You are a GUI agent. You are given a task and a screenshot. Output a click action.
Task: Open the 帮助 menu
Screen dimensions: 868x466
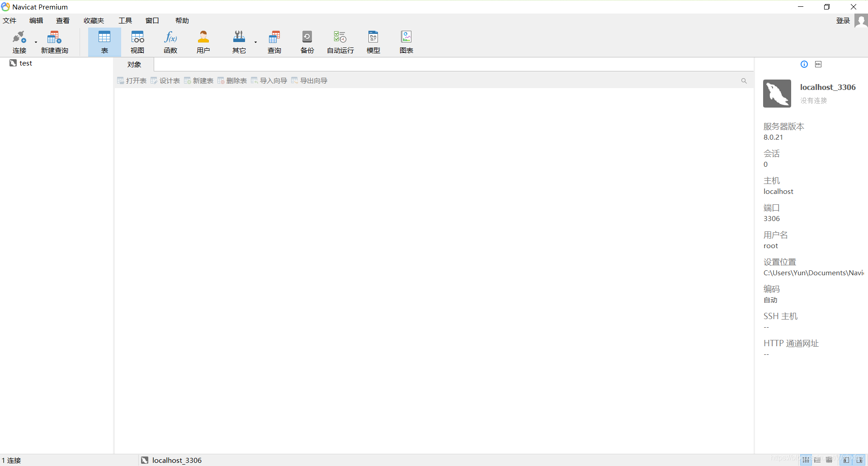pyautogui.click(x=182, y=21)
